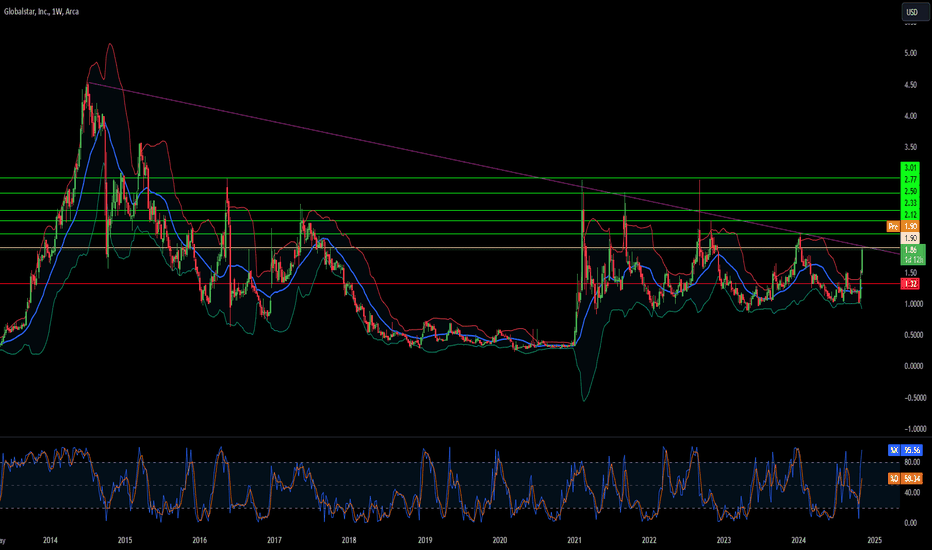Viewport: 932px width, 550px height.
Task: Click 2016 on the time axis
Action: coord(200,540)
